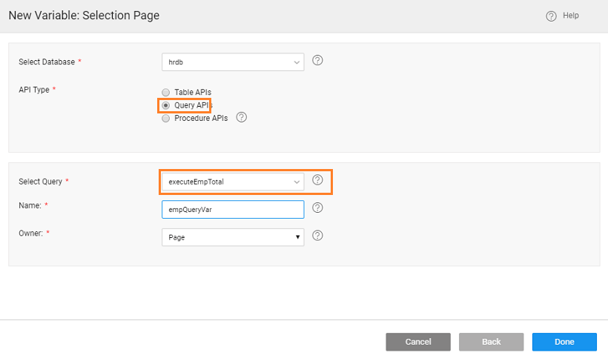Click the Help icon in the dialog header
This screenshot has height=364, width=608.
(551, 16)
